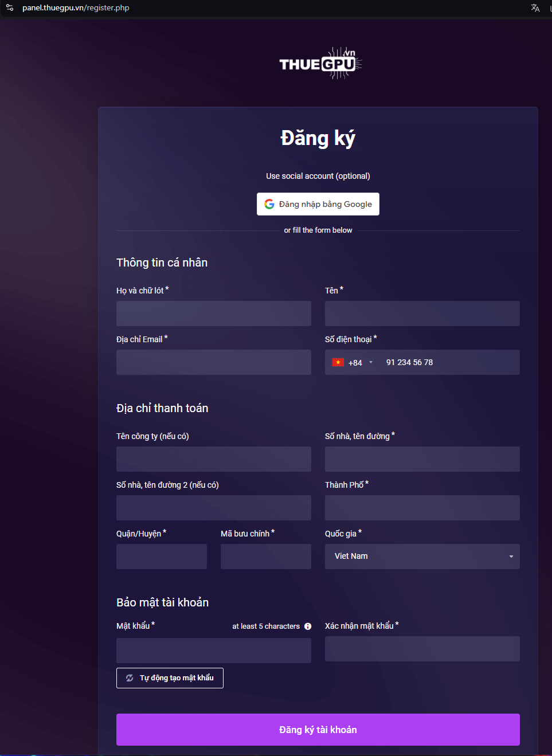Click the Google logo icon
Screen dimensions: 552x756
(x=269, y=204)
